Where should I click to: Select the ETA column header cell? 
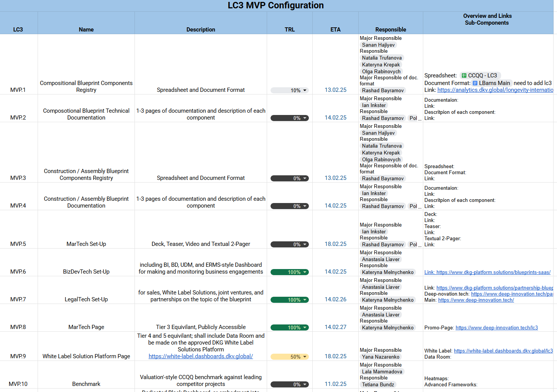335,29
